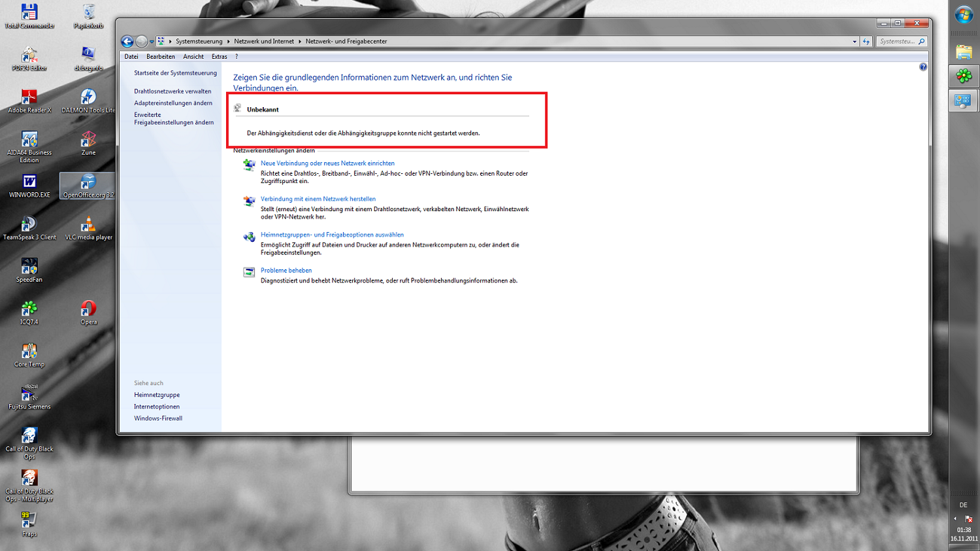980x551 pixels.
Task: Open AIDA64 Business Edition icon
Action: 29,147
